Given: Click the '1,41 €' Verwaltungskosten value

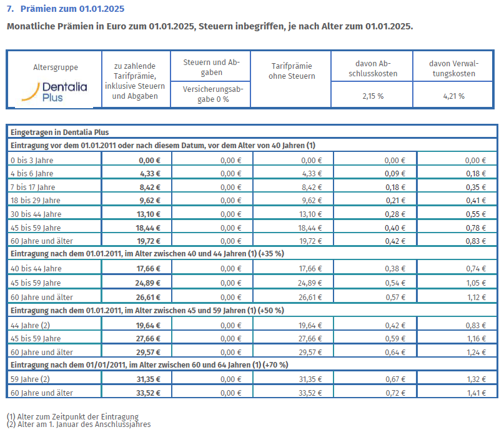Looking at the screenshot, I should (477, 393).
